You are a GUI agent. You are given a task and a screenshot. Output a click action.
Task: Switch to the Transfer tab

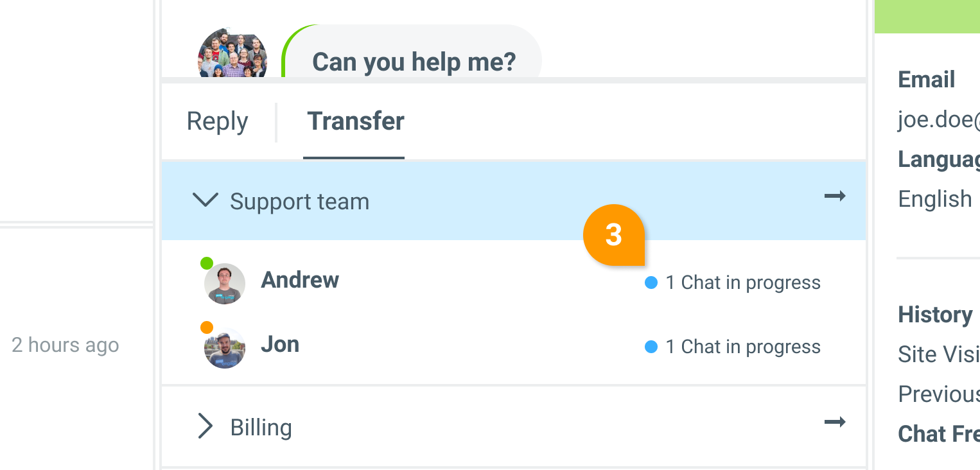click(355, 121)
